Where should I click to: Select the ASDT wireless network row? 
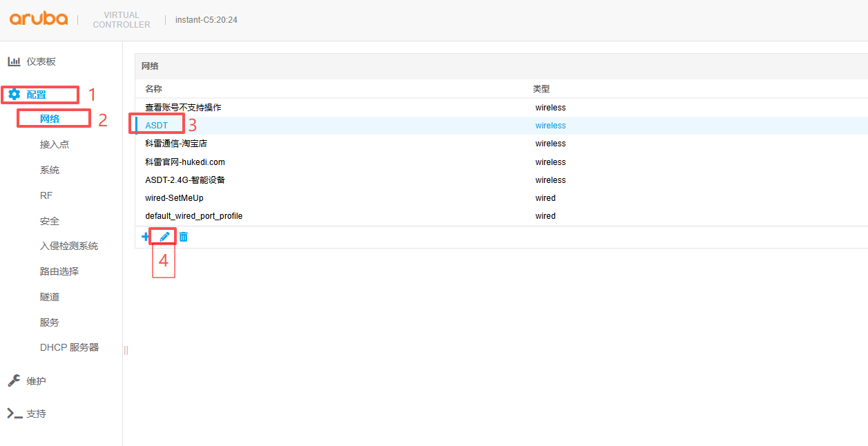[157, 126]
